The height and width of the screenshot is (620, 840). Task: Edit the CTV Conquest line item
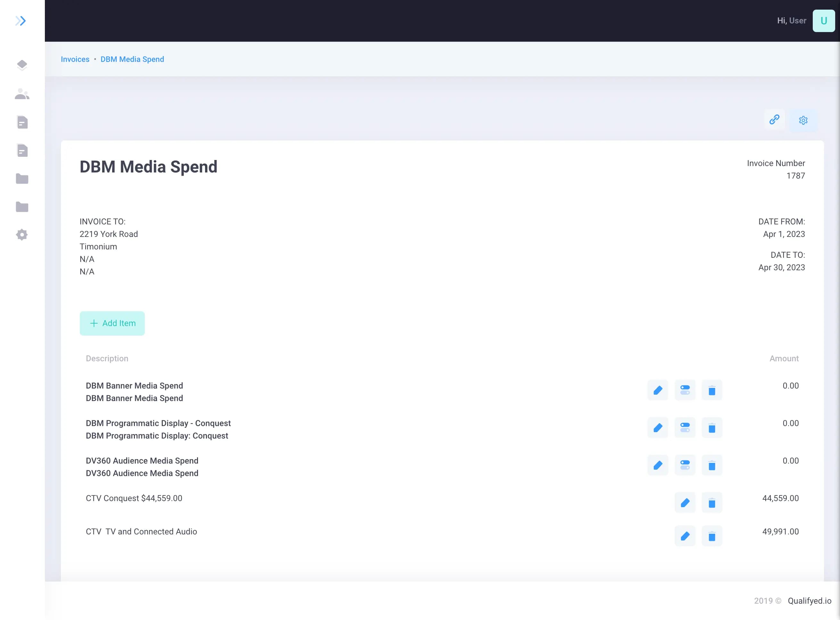[685, 503]
